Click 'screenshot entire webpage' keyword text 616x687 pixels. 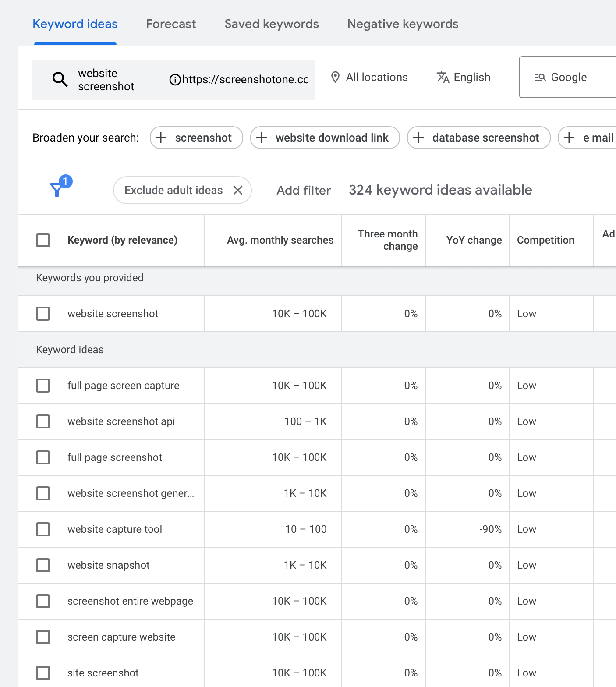[x=130, y=601]
